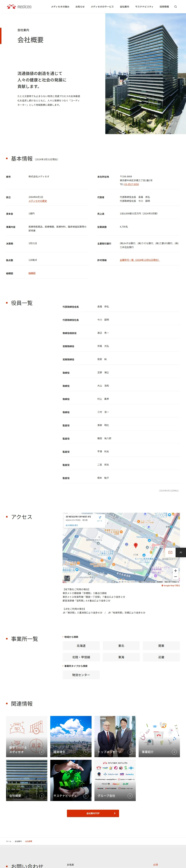Select the 東海 region button
Screen dimensions: 186x868
click(x=121, y=657)
